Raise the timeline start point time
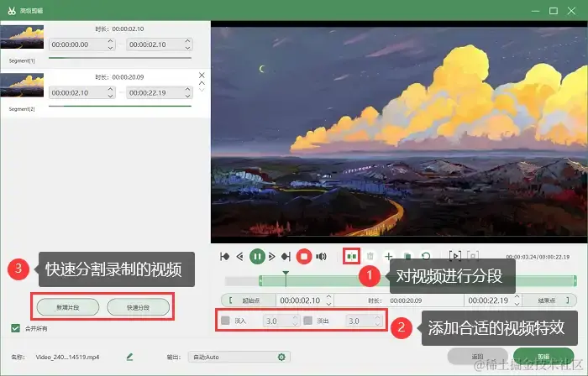Screen dimensions: 588x376 point(329,297)
